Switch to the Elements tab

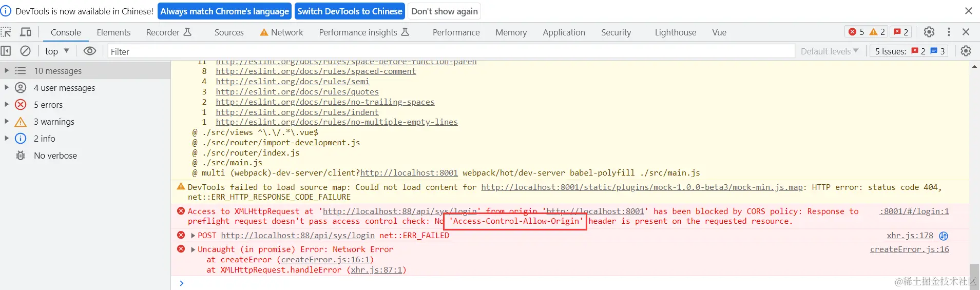click(113, 32)
